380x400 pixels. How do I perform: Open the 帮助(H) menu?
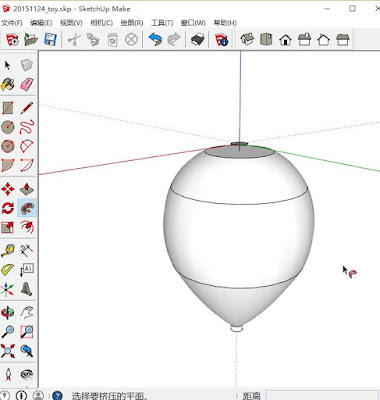225,23
